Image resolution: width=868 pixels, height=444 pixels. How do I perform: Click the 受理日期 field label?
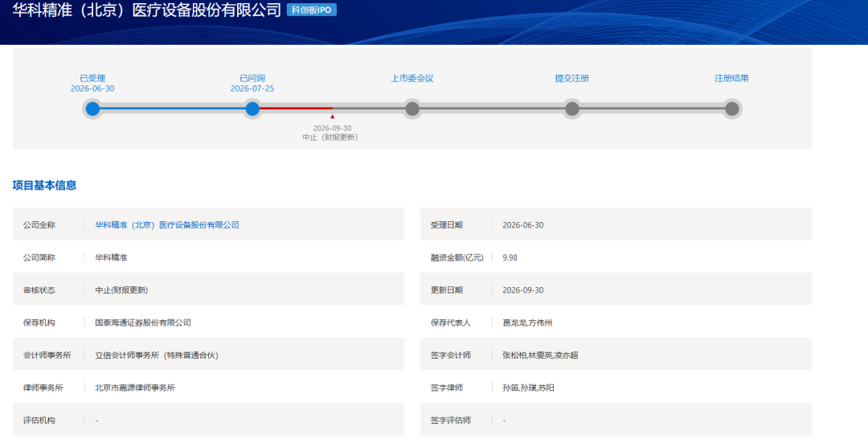pos(447,225)
